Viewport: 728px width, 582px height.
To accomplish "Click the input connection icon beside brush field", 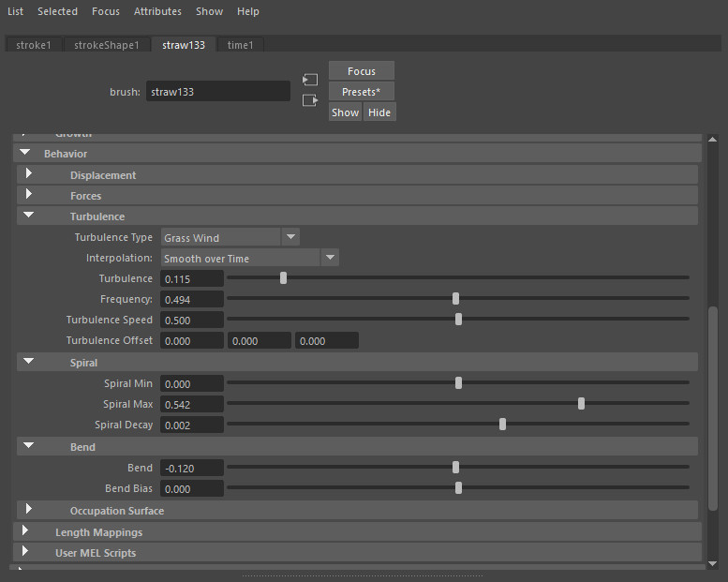I will coord(310,81).
